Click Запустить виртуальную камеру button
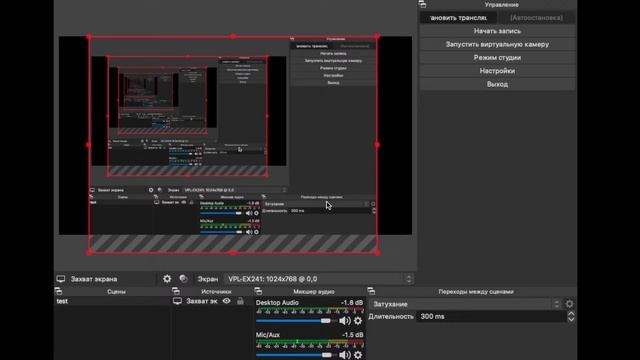This screenshot has width=640, height=360. point(497,44)
